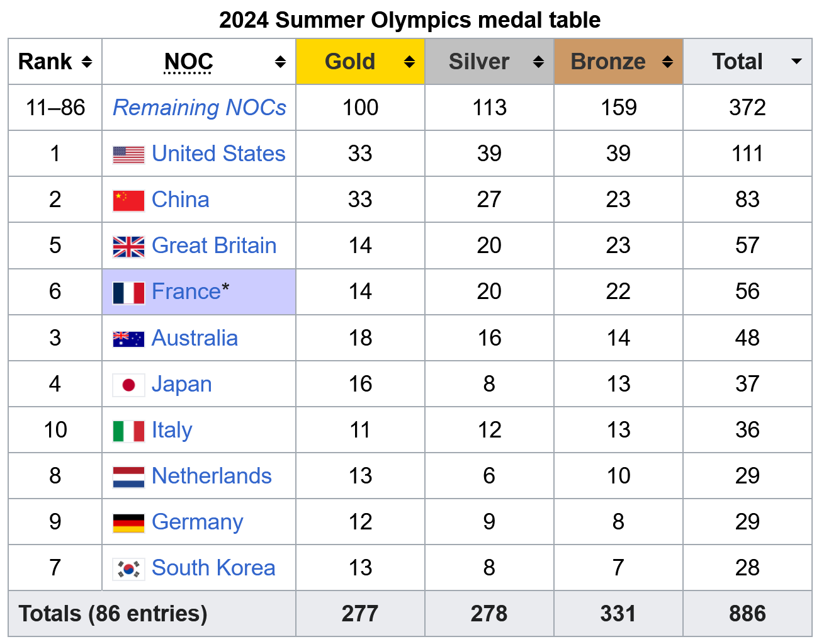Toggle Total column sort order
The height and width of the screenshot is (644, 819).
(x=796, y=62)
